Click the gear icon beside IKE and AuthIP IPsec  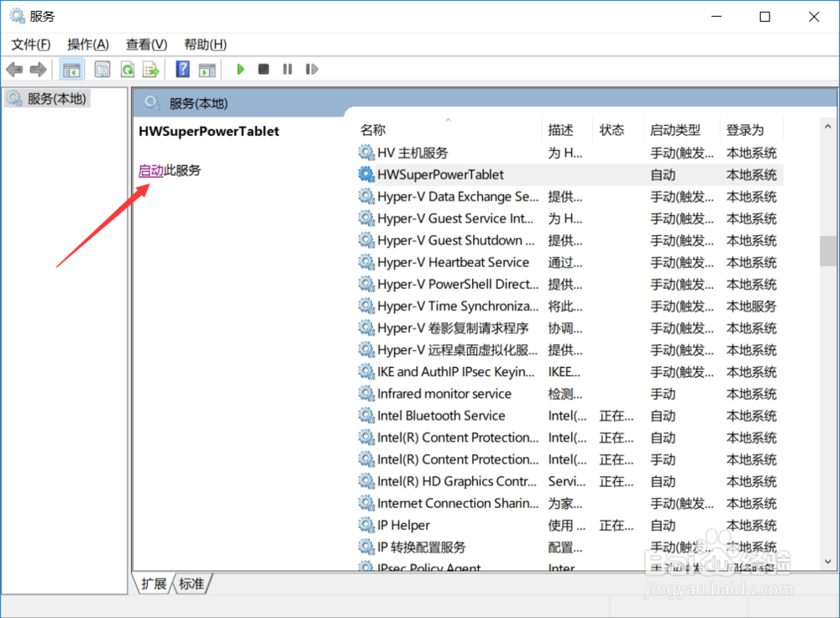coord(366,372)
